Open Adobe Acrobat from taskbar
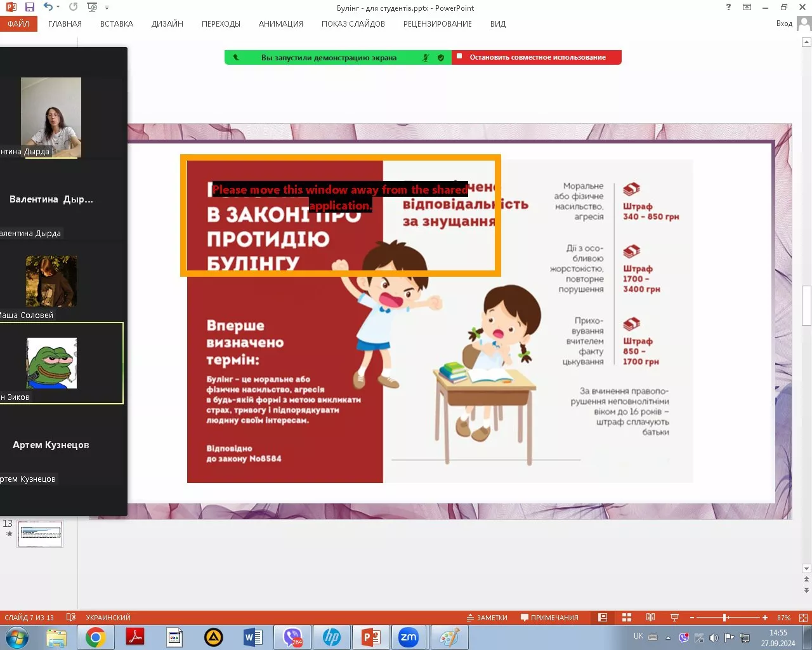The height and width of the screenshot is (650, 812). pos(135,637)
